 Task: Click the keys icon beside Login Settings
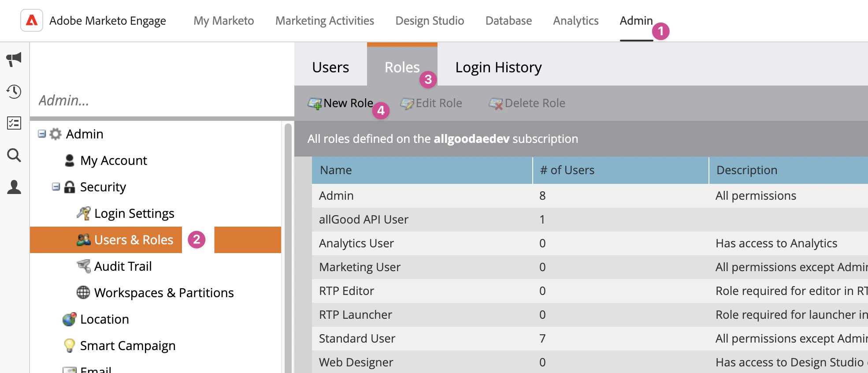click(84, 213)
